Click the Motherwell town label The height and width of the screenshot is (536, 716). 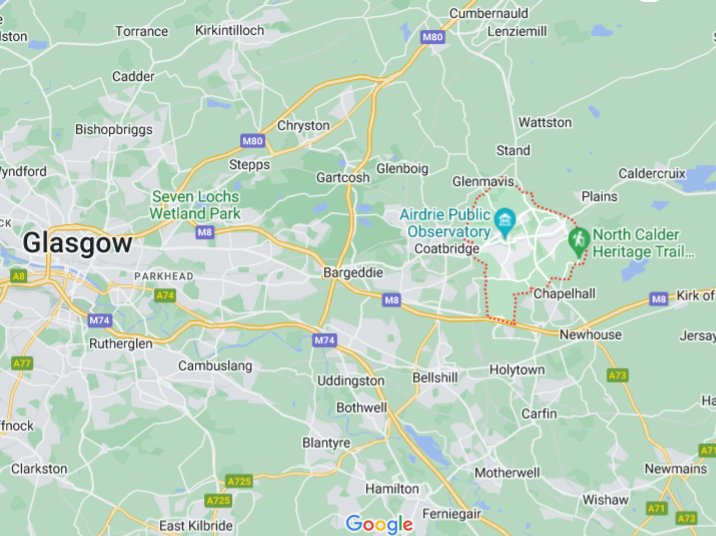(507, 473)
